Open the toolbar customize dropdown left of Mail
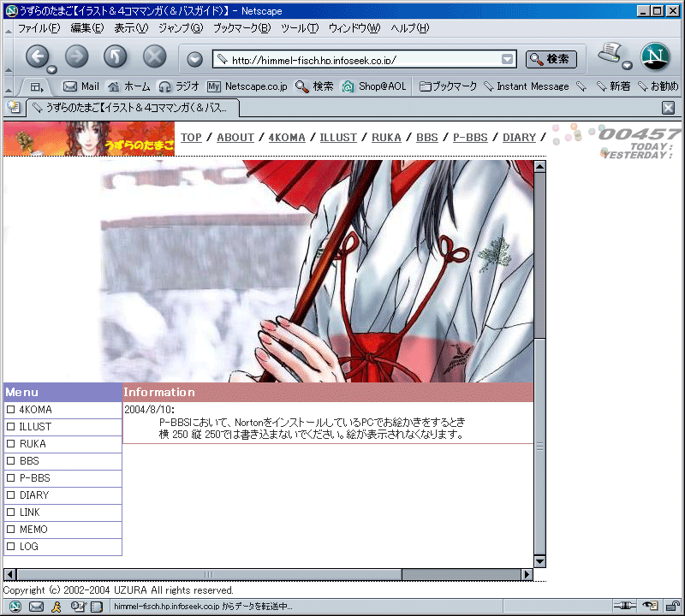 [37, 87]
